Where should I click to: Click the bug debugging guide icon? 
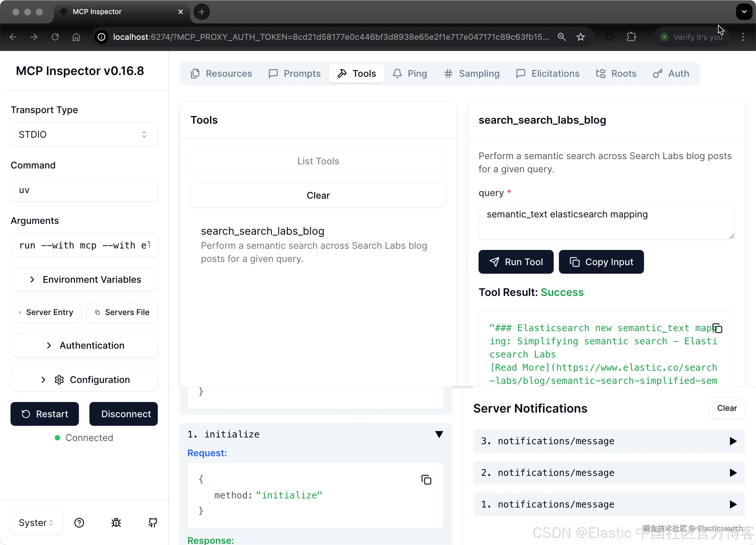click(x=116, y=522)
